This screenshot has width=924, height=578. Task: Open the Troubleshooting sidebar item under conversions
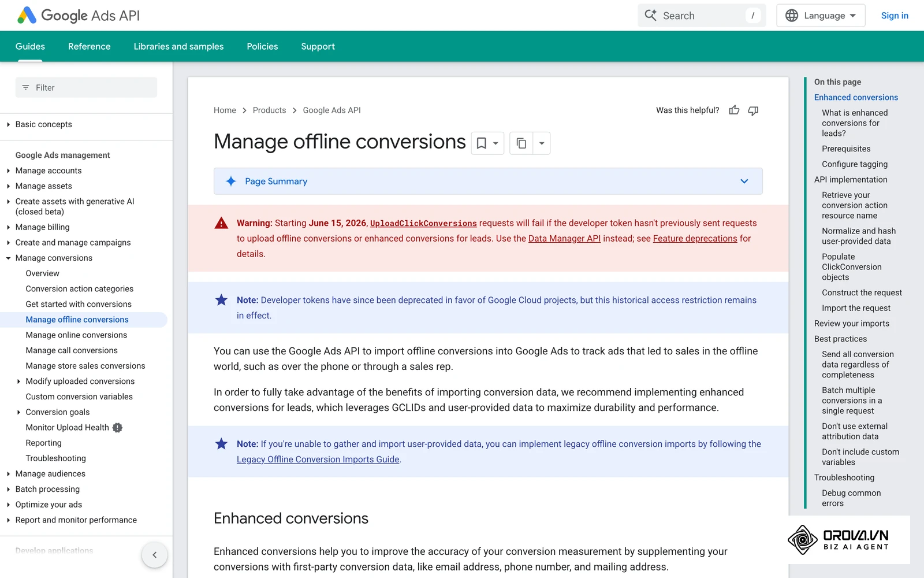[55, 458]
